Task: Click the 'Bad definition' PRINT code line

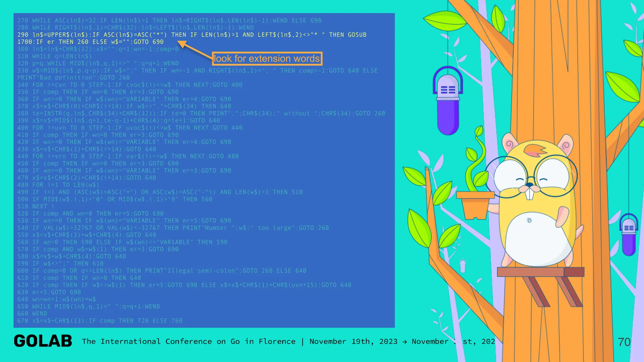Action: coord(73,78)
